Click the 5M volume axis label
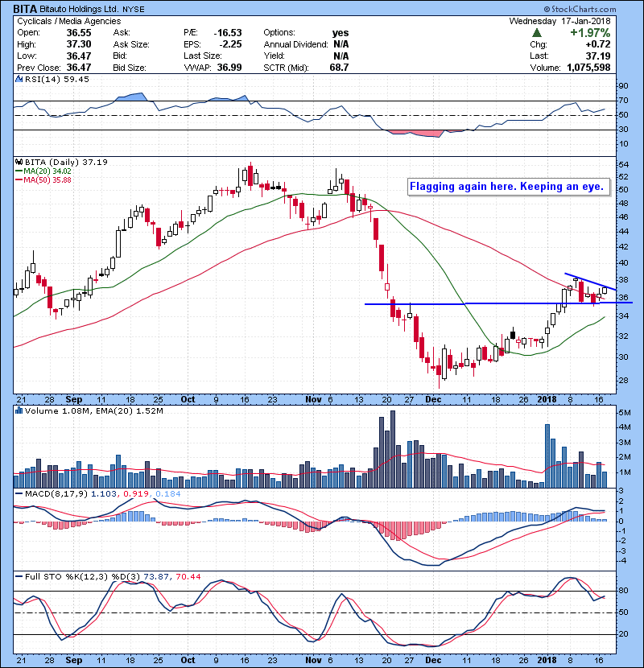 [625, 412]
